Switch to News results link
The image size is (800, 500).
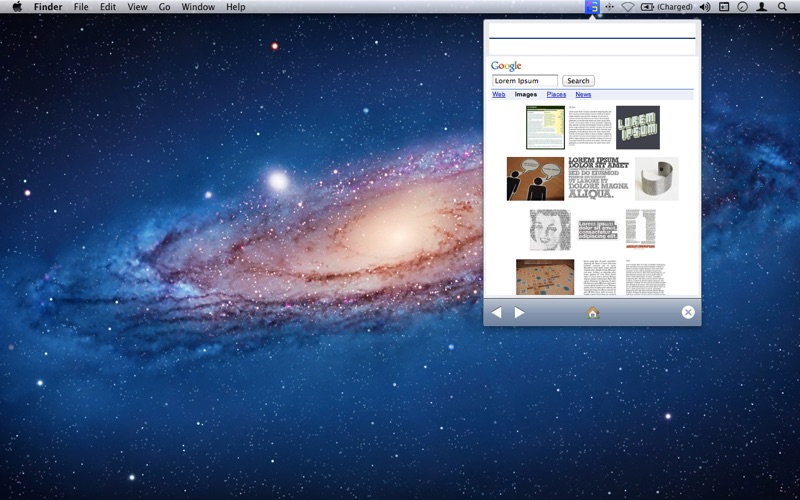pos(583,94)
